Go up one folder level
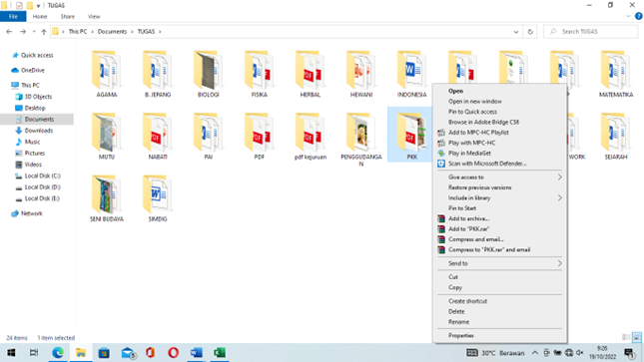Image resolution: width=644 pixels, height=362 pixels. pos(44,32)
